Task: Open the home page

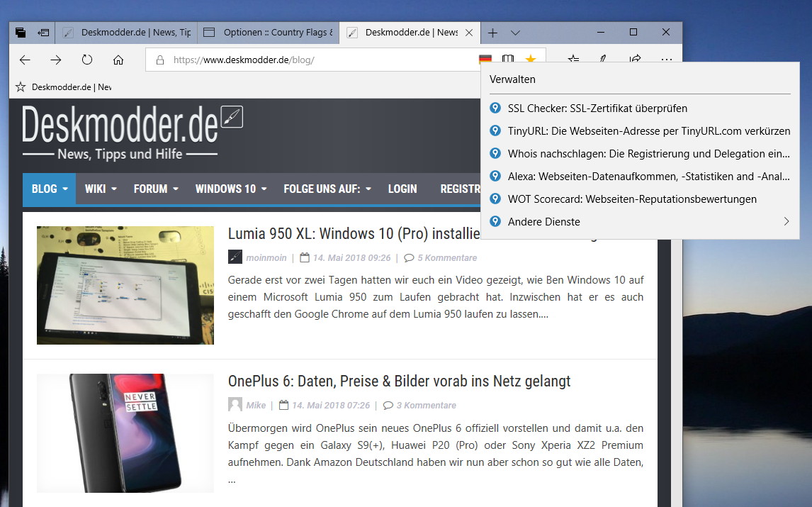Action: 118,60
